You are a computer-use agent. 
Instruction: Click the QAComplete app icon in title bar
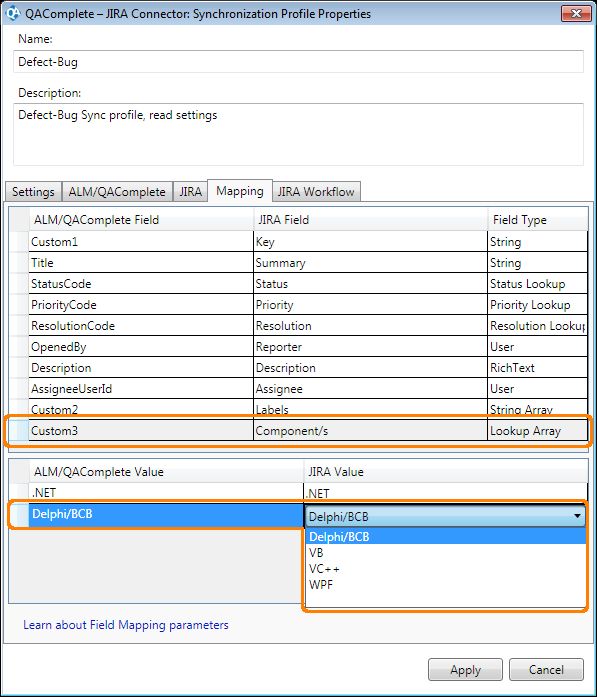coord(12,13)
